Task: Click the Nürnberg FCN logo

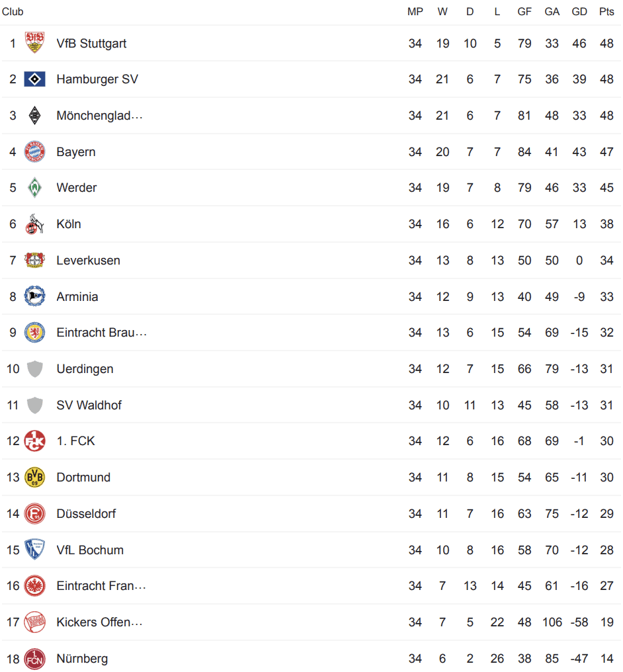Action: tap(34, 659)
